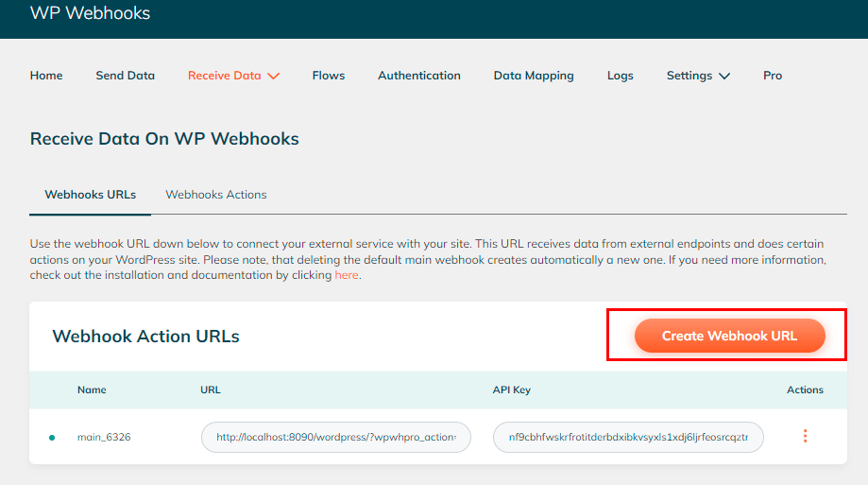Select the Webhooks URLs tab
Viewport: 868px width, 485px height.
91,195
